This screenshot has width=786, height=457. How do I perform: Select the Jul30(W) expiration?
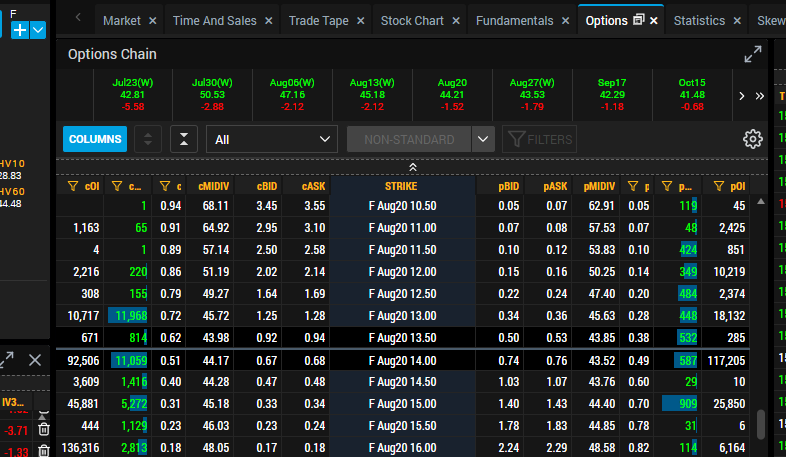click(x=212, y=95)
